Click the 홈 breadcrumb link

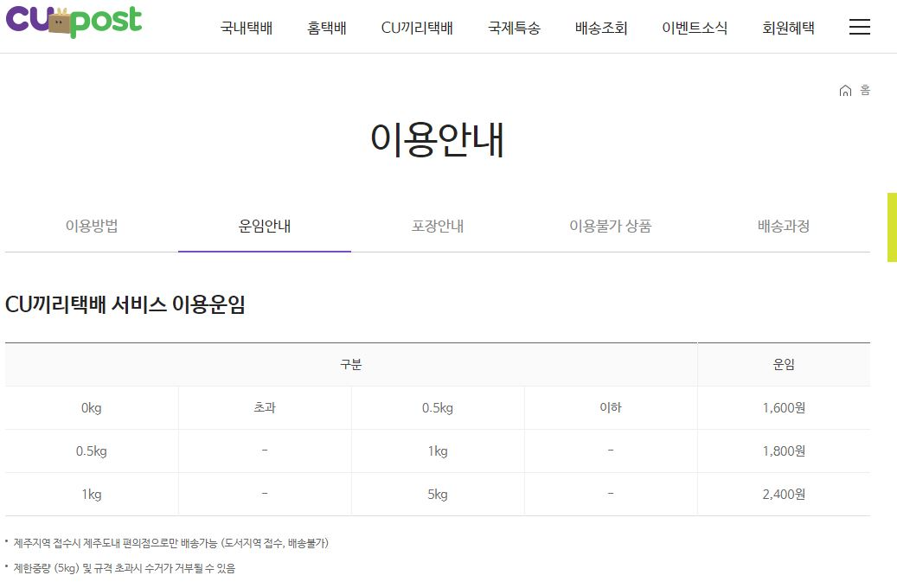865,91
